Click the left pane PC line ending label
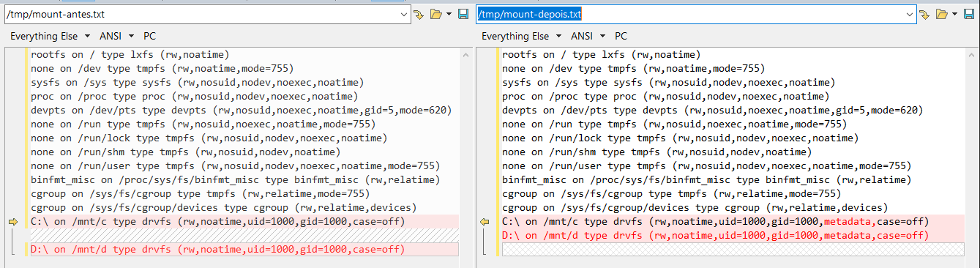Viewport: 980px width, 268px height. (149, 36)
